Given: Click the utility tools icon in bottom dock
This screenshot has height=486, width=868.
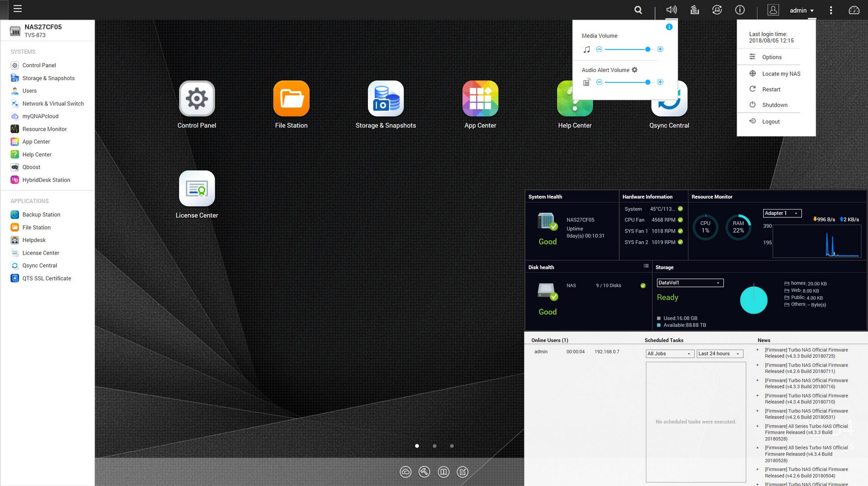Looking at the screenshot, I should pos(424,472).
